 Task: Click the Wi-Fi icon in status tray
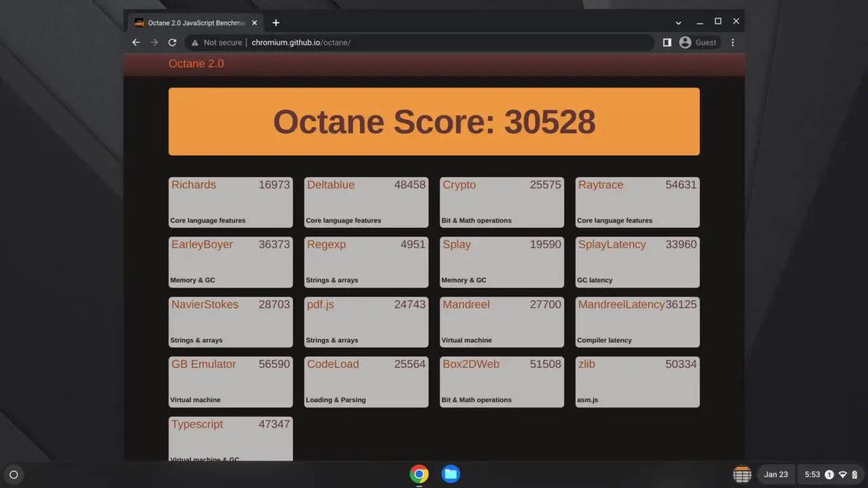click(843, 474)
